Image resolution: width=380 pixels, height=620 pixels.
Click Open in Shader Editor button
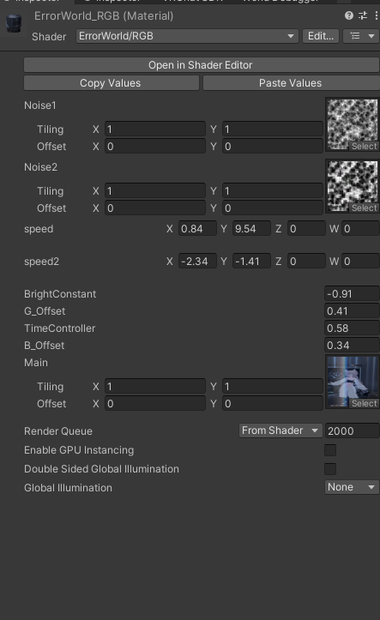click(201, 65)
